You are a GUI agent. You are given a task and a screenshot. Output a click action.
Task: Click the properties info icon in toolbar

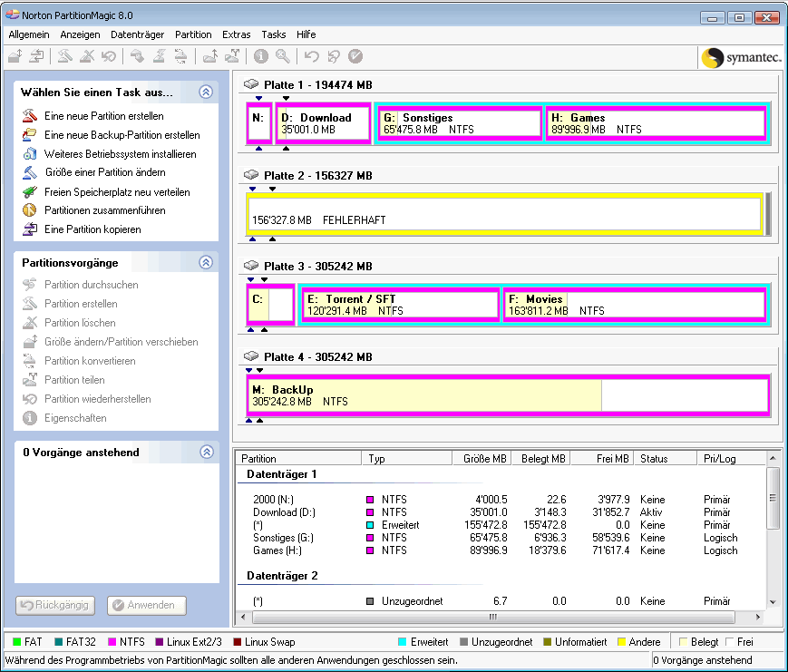coord(261,56)
